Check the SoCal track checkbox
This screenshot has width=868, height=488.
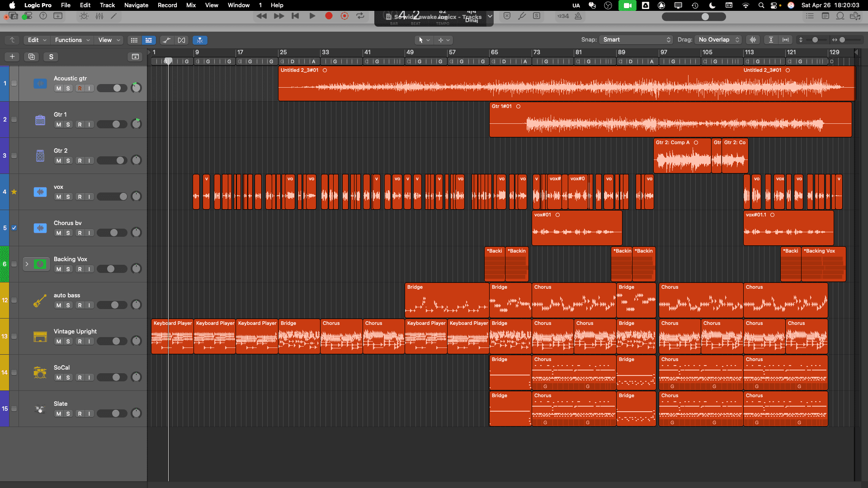tap(14, 372)
